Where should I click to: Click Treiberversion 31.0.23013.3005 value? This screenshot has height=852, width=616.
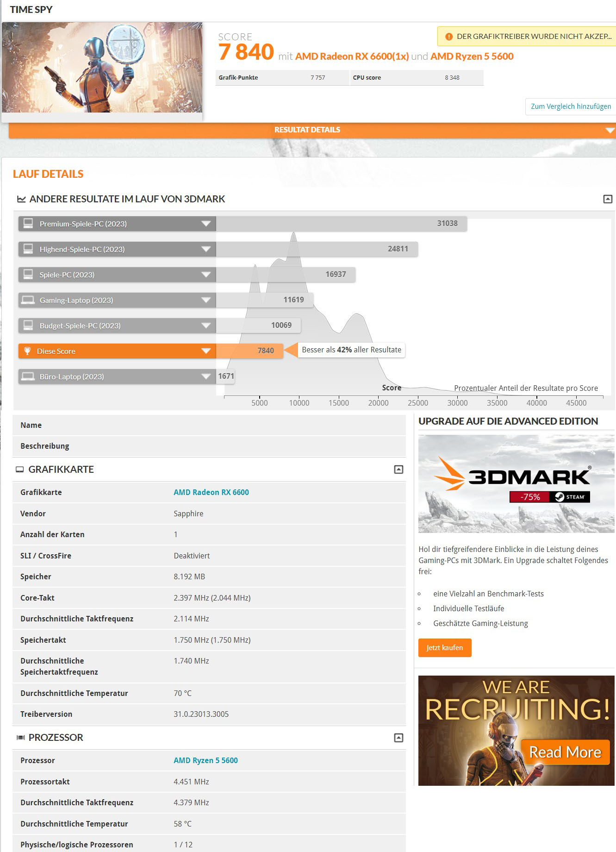pos(201,714)
